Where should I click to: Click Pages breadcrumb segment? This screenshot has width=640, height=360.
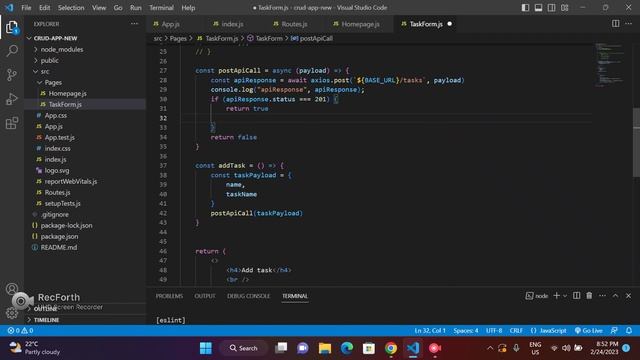(178, 38)
